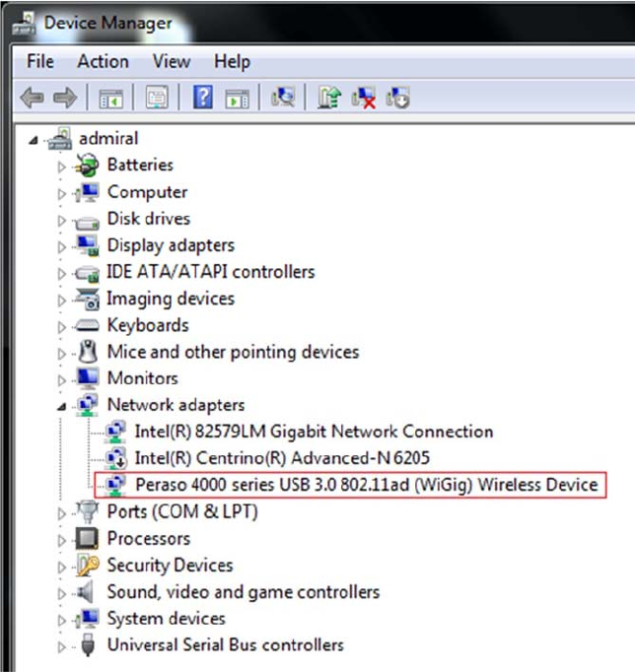Viewport: 635px width, 672px height.
Task: Select the Ports (COM & LPT) label
Action: click(182, 511)
